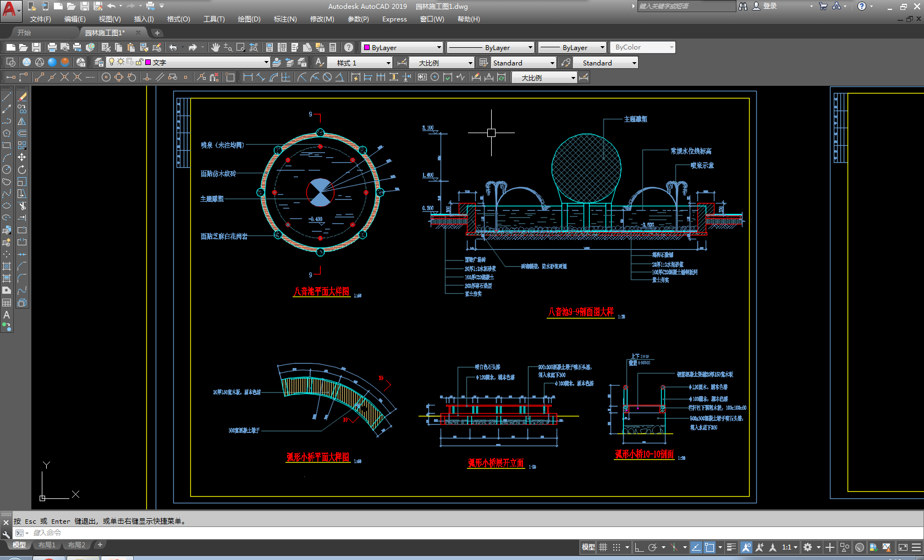The image size is (924, 560).
Task: Open the Layer Properties Manager icon
Action: click(98, 62)
